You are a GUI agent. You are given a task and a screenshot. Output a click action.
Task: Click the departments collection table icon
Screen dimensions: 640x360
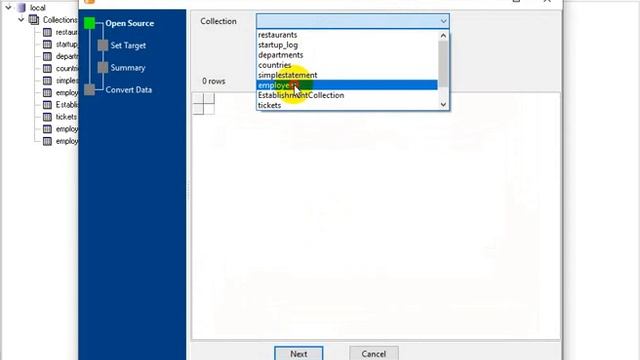47,56
